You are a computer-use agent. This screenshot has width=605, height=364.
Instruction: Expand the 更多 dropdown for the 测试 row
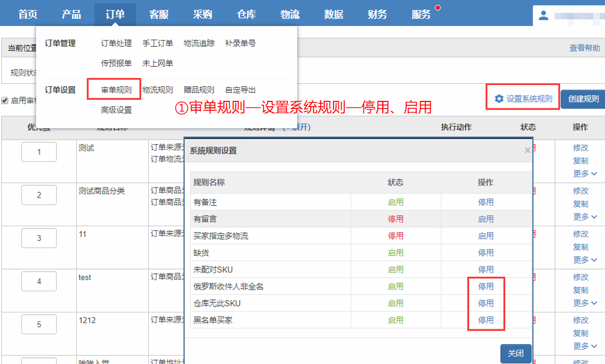(x=584, y=174)
